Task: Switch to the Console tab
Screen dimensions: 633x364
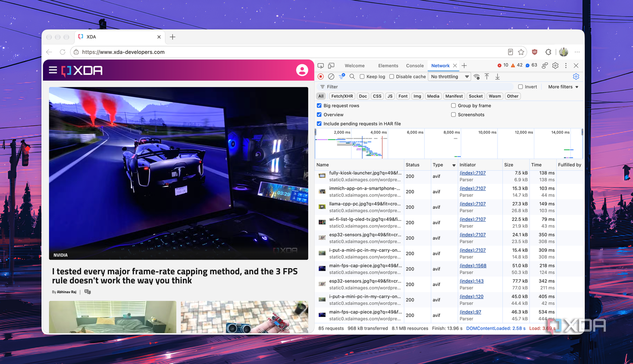Action: pos(415,66)
